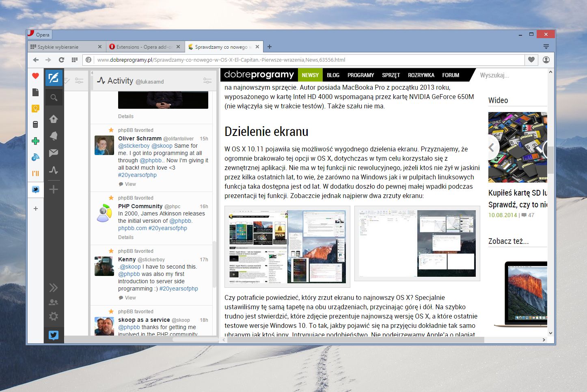Expand the TweetDeck sidebar with double chevron
The image size is (587, 392).
54,288
